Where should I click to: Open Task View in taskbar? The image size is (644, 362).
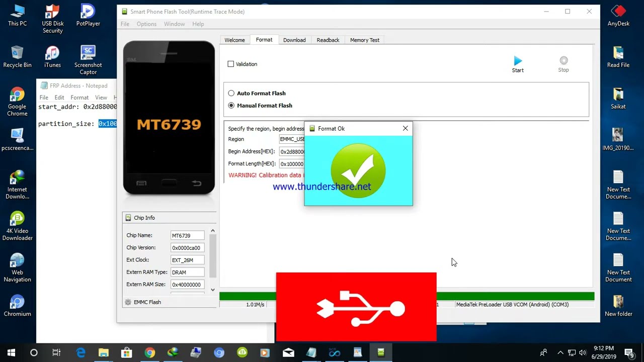tap(56, 352)
